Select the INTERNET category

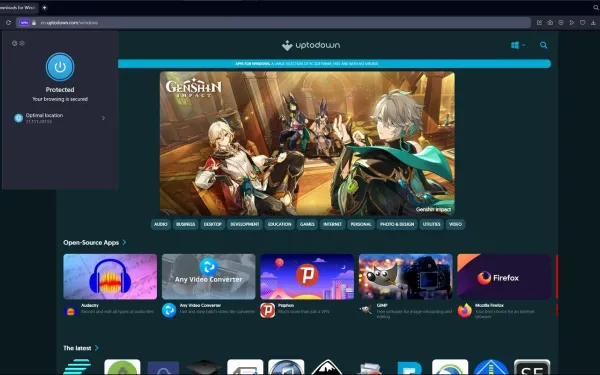click(333, 224)
